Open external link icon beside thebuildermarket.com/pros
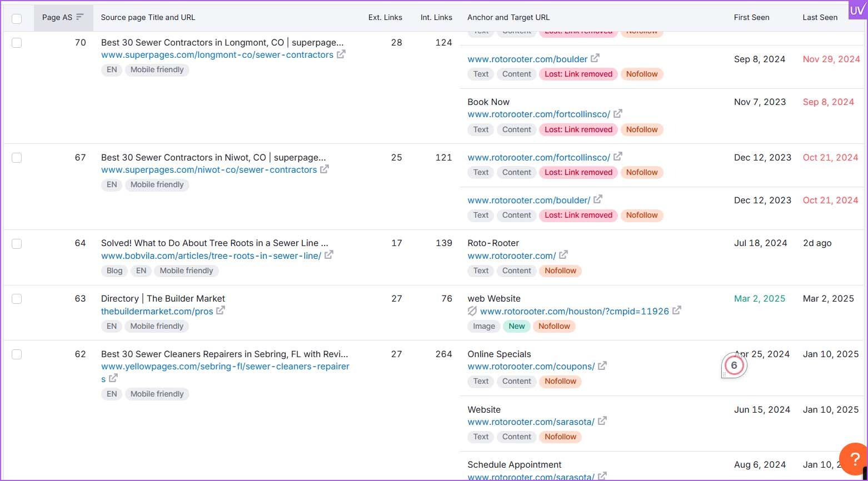Viewport: 868px width, 481px height. point(221,310)
